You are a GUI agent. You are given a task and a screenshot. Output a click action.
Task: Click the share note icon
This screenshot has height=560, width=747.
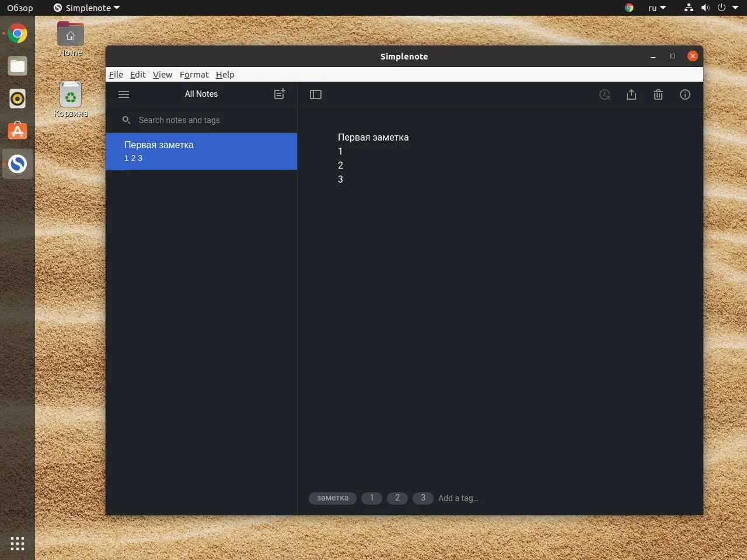click(x=631, y=94)
